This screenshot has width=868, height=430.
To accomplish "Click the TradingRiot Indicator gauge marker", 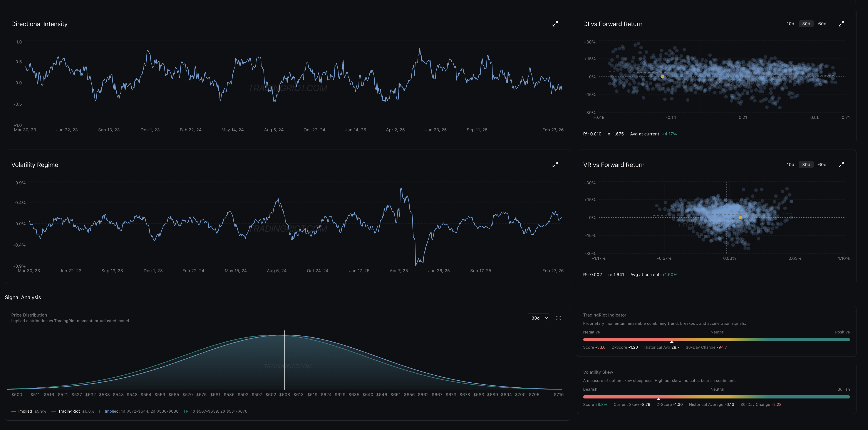I will [x=672, y=341].
